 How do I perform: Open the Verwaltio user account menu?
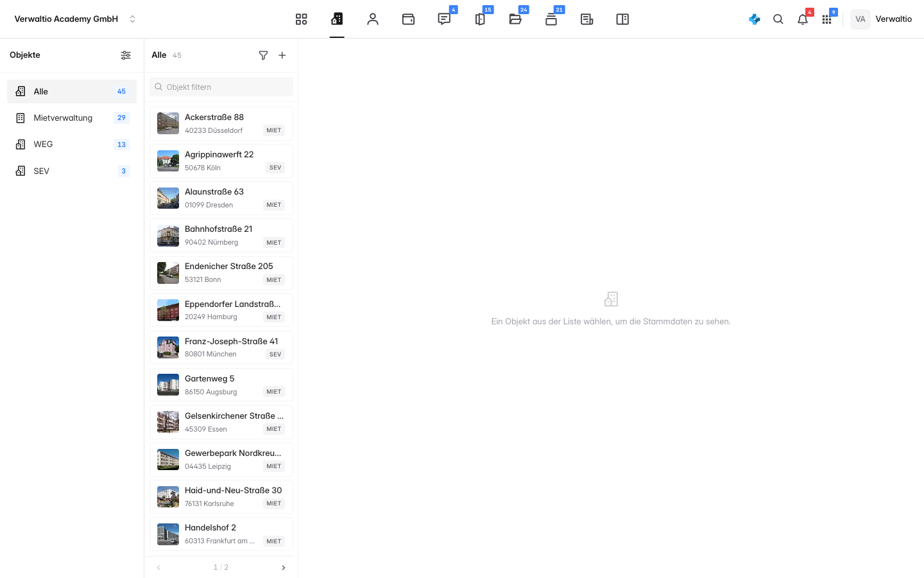[882, 19]
